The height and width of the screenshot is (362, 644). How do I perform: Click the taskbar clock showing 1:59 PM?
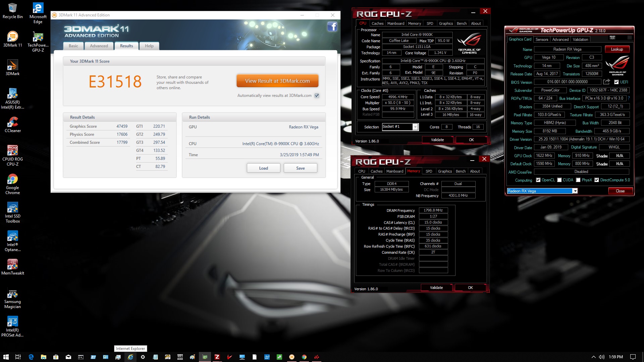(x=615, y=357)
